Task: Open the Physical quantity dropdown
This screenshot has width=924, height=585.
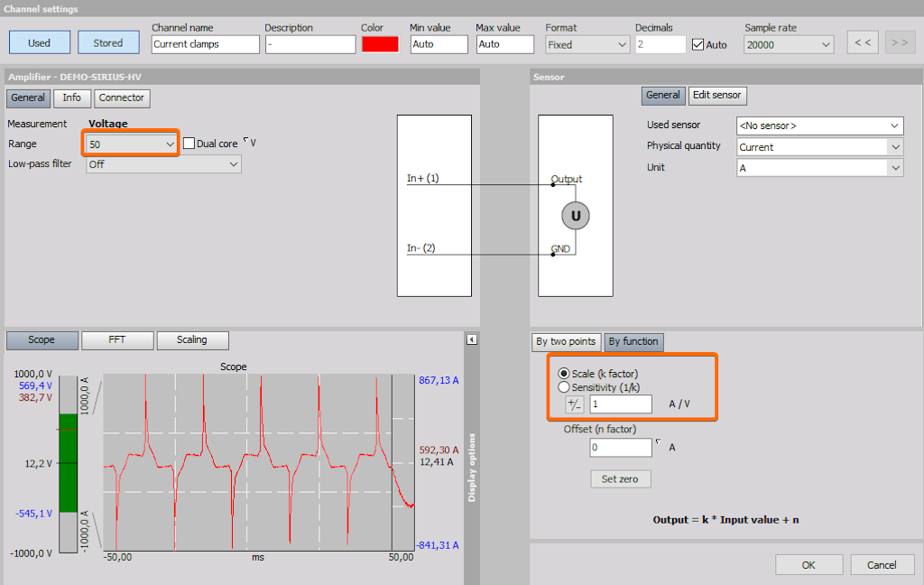Action: pos(819,147)
